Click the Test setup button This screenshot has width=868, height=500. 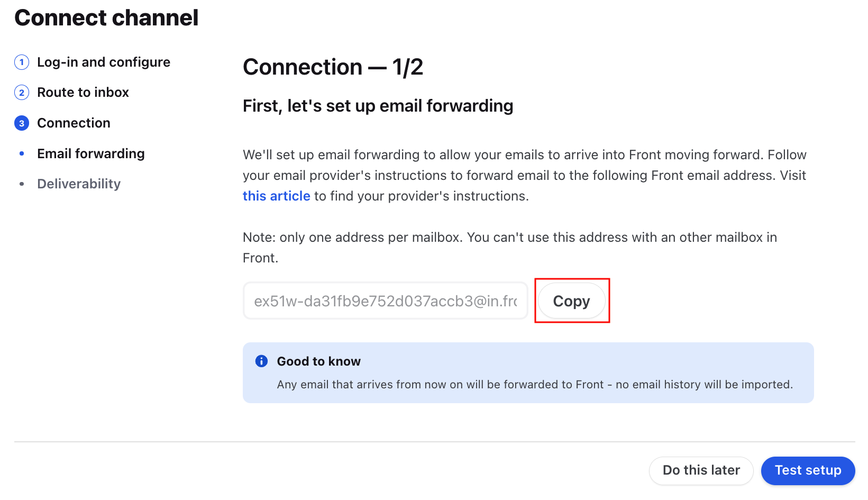(808, 470)
